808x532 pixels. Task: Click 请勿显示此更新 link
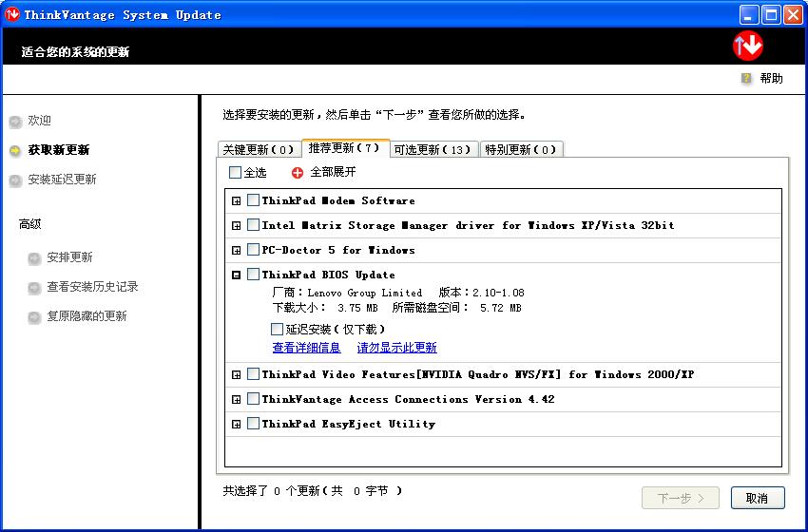[396, 348]
